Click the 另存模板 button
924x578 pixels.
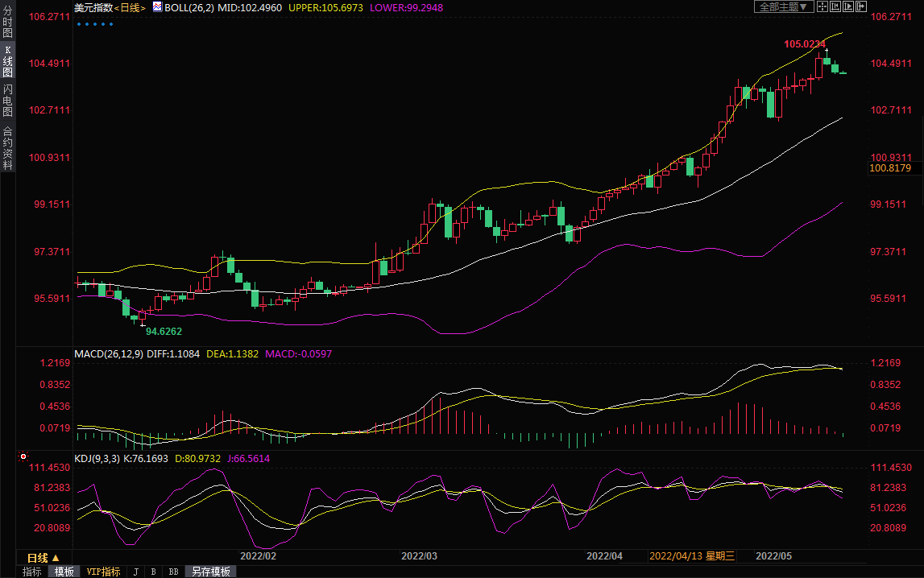[210, 572]
